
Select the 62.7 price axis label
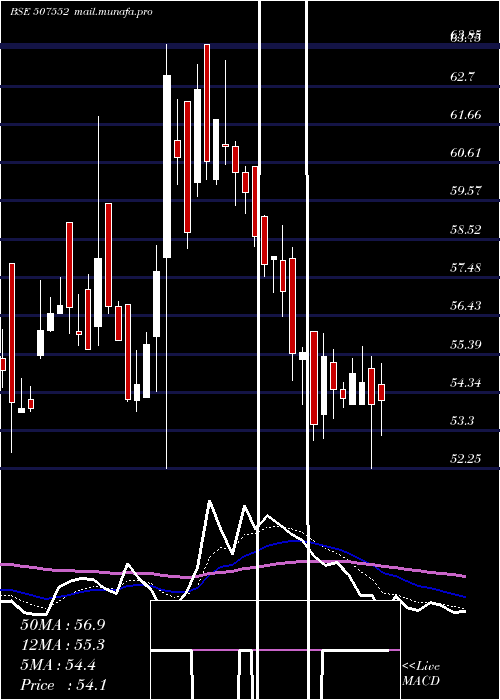[x=462, y=77]
